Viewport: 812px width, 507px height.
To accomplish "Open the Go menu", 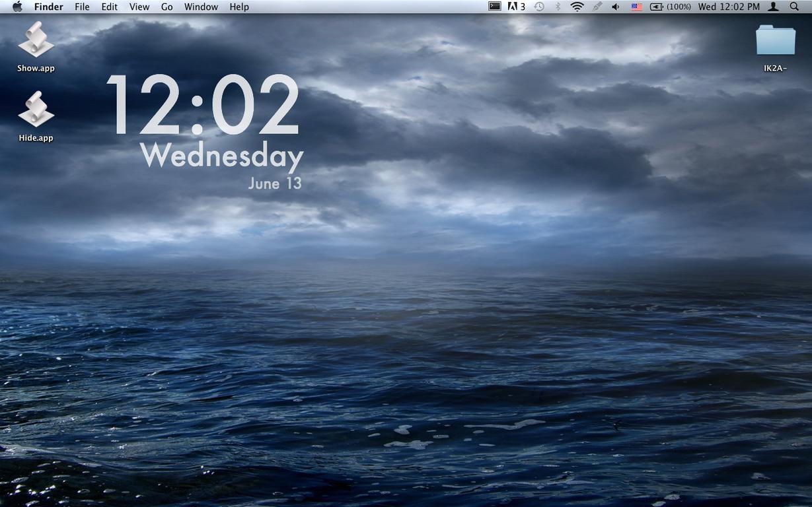I will 166,7.
